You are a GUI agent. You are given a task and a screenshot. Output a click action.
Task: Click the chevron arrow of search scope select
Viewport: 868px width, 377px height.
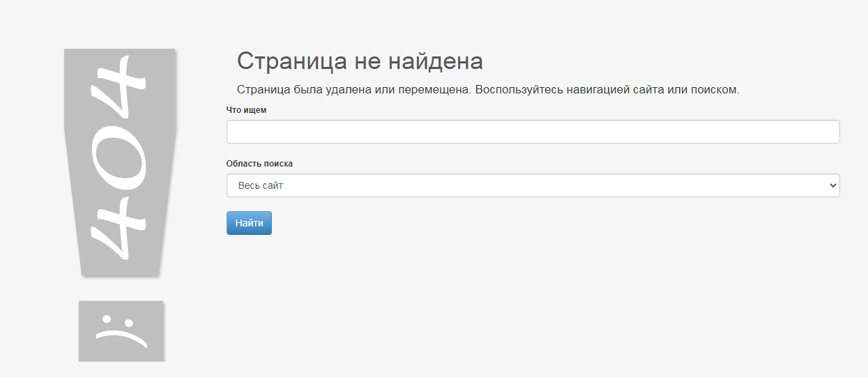(831, 185)
